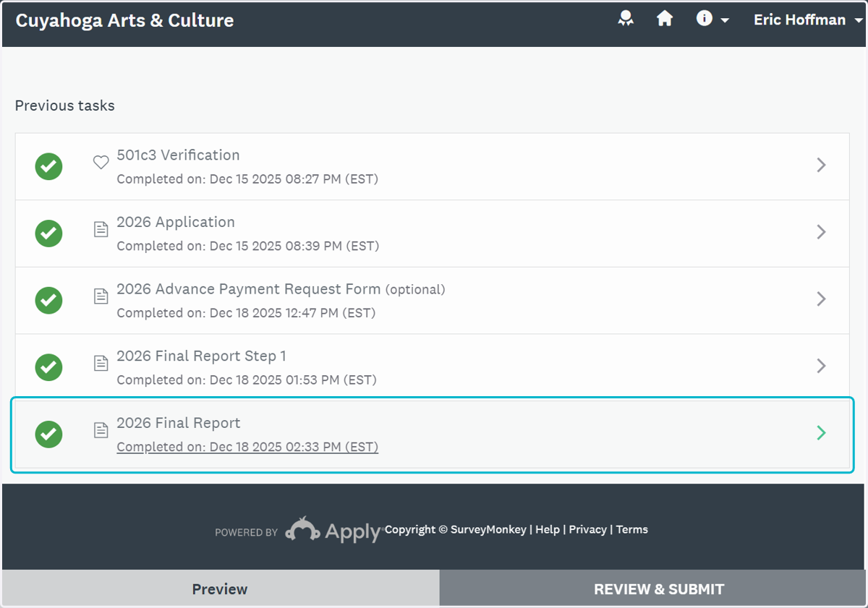
Task: Click the heart icon beside 501c3 Verification
Action: click(101, 163)
